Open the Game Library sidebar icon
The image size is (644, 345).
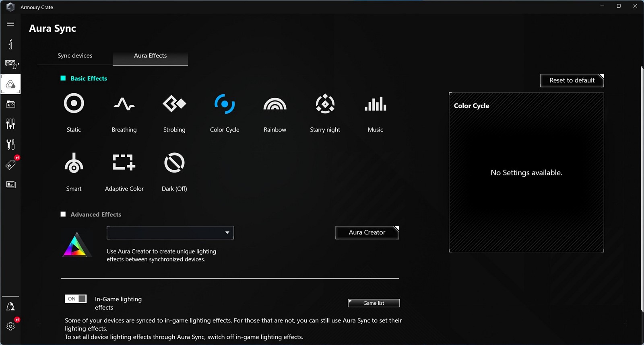[10, 104]
